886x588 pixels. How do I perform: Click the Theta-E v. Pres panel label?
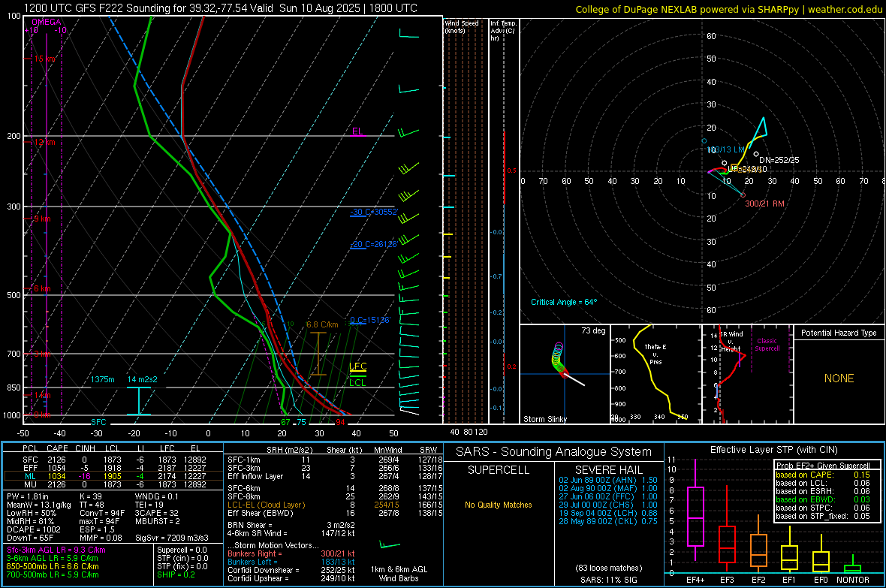[x=655, y=354]
